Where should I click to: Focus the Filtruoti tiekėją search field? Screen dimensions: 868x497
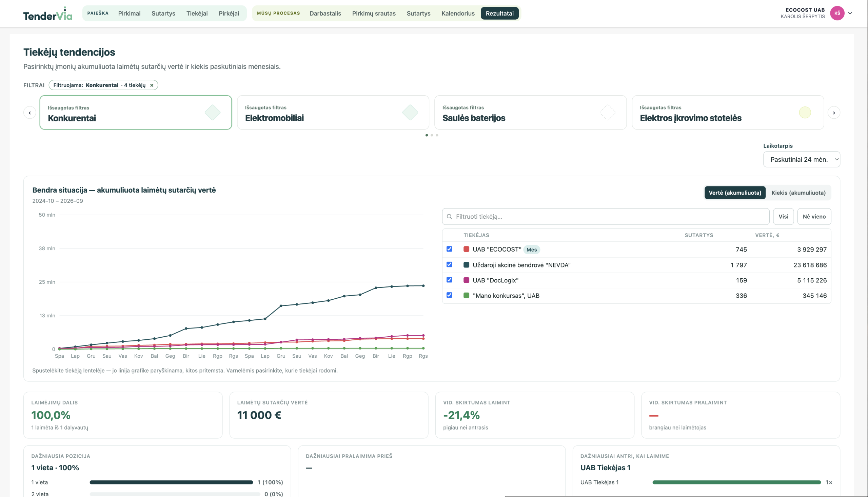tap(606, 217)
